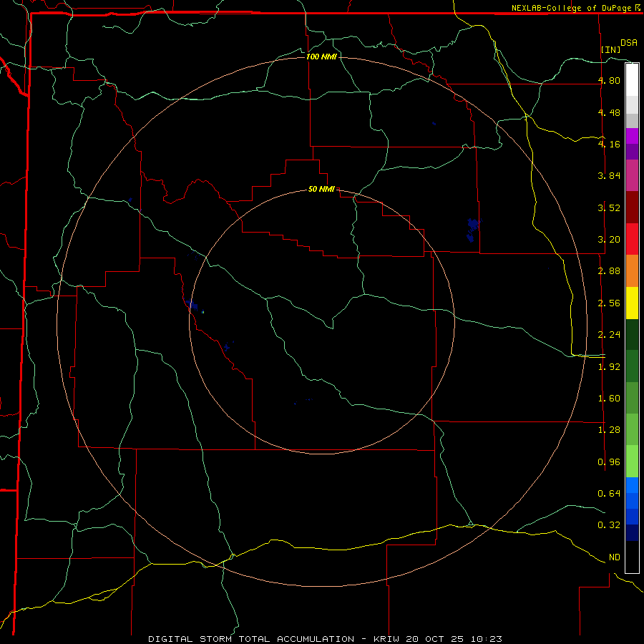Select the 4.16 legend value

point(609,144)
